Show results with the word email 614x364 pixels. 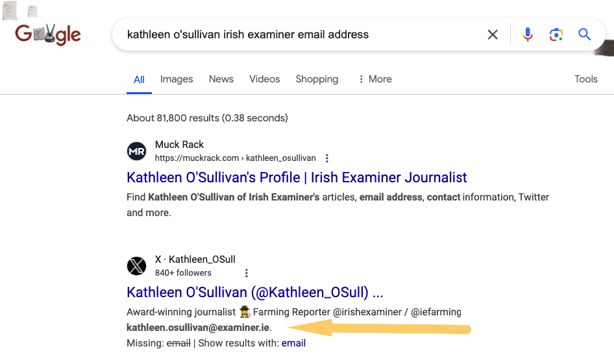click(x=293, y=343)
